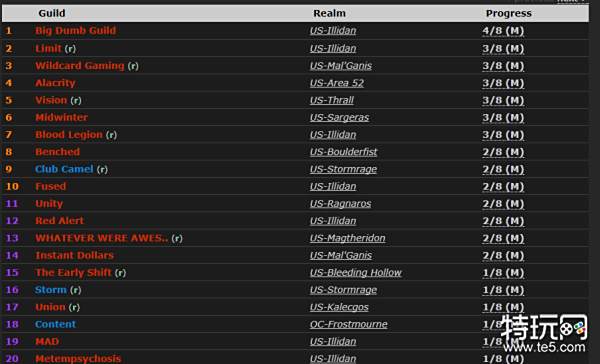Open US-Mal'Ganis realm in Instant Dollars row
The width and height of the screenshot is (600, 364).
coord(341,255)
